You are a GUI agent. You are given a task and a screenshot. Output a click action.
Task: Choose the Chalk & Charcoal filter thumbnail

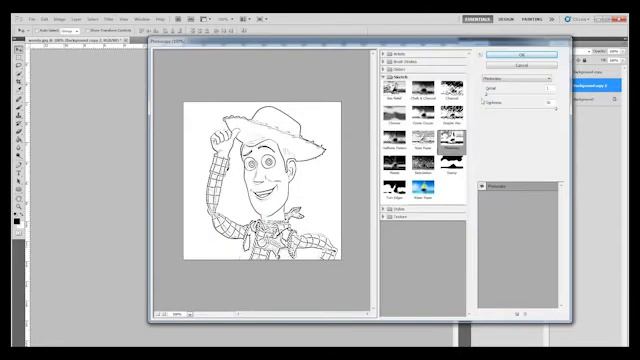coord(423,90)
